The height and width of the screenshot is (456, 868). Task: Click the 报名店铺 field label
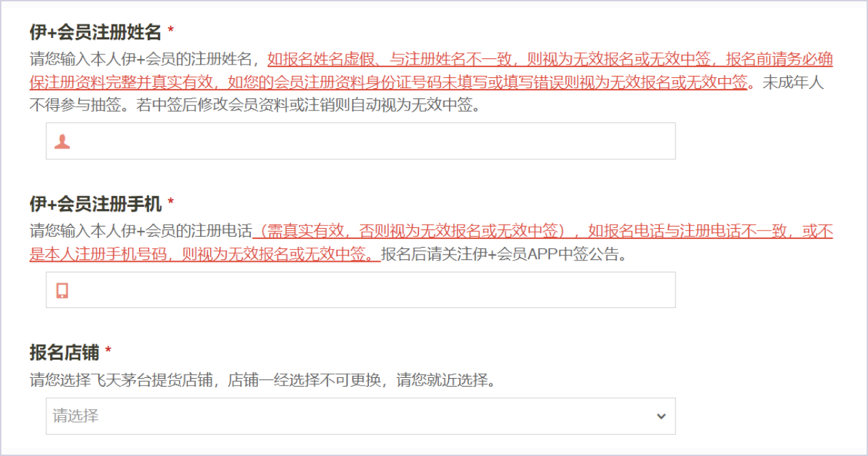[x=64, y=353]
